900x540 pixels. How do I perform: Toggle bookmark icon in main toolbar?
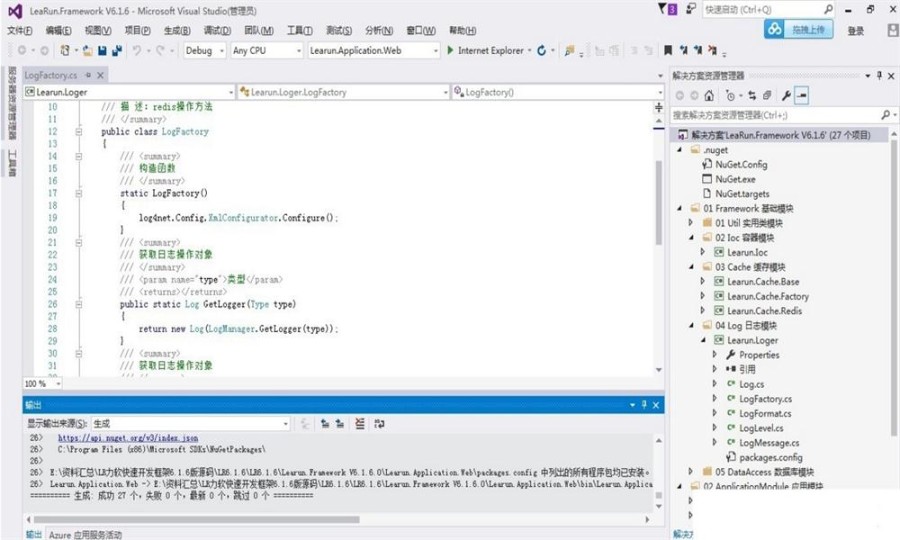(x=668, y=50)
